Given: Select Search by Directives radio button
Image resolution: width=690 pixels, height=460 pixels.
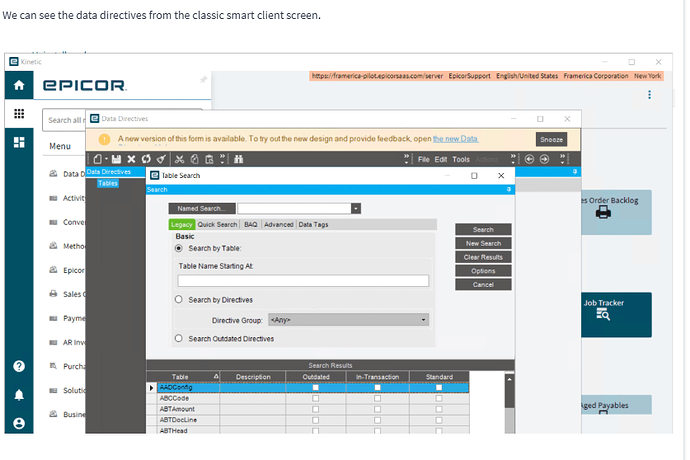Looking at the screenshot, I should (x=179, y=299).
